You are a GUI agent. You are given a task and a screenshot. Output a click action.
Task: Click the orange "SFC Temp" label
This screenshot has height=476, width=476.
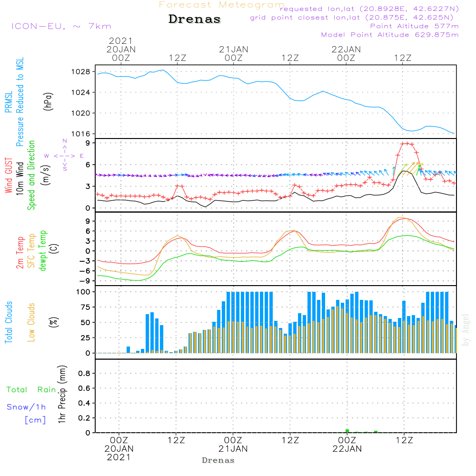(x=31, y=251)
